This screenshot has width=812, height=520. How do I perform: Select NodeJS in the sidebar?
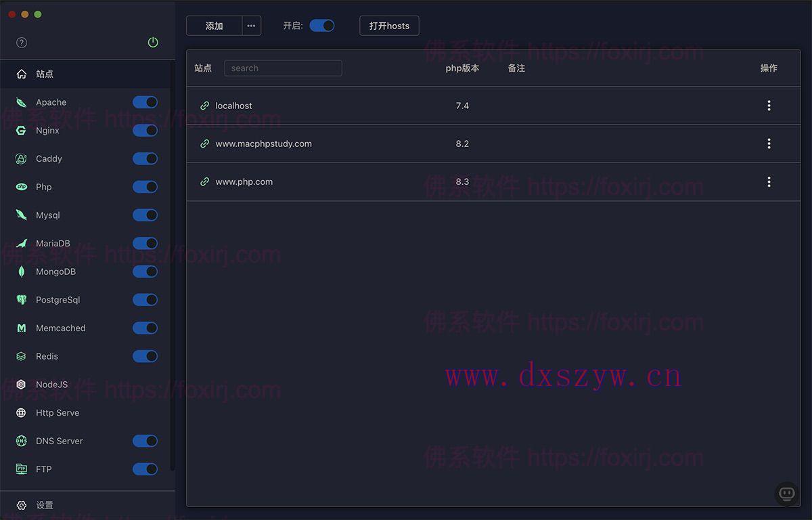51,385
